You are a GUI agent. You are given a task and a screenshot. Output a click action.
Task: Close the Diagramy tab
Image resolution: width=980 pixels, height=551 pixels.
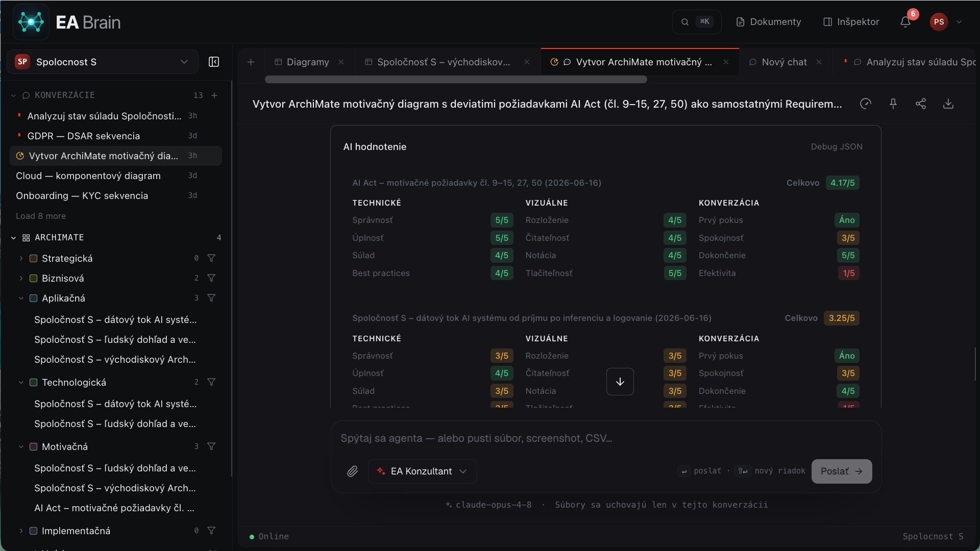click(341, 62)
